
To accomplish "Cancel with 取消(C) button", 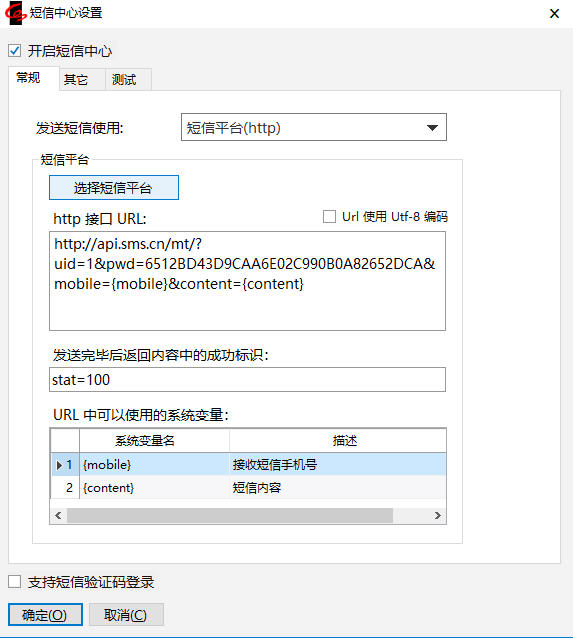I will click(126, 615).
